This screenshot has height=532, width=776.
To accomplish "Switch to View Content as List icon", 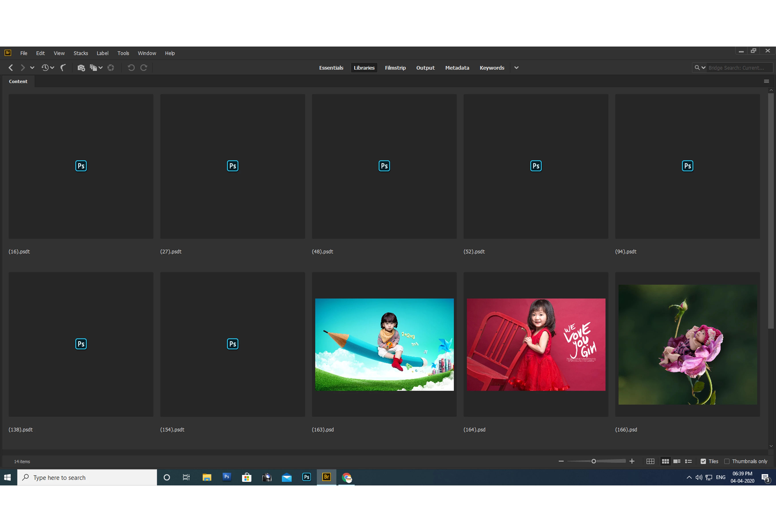I will (688, 461).
